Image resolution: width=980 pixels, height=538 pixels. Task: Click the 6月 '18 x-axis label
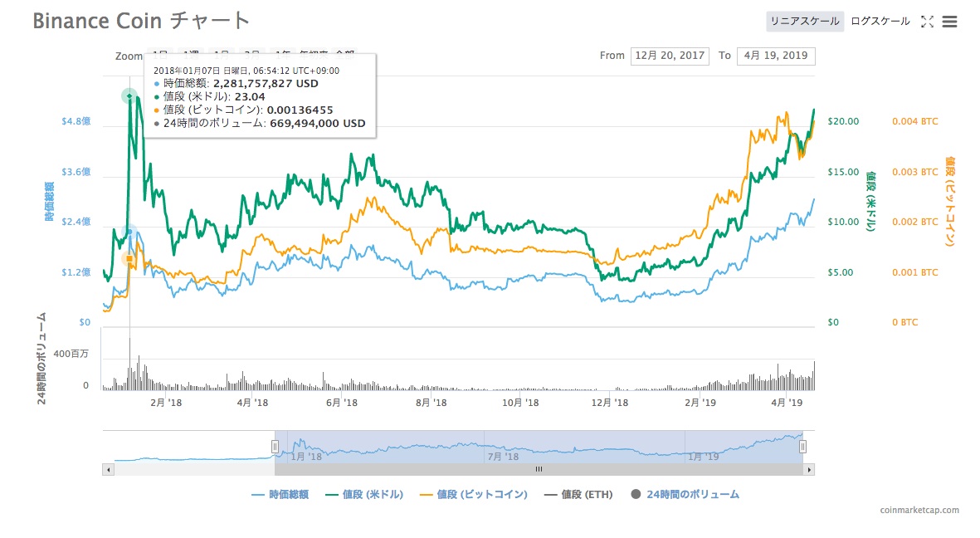[x=342, y=403]
